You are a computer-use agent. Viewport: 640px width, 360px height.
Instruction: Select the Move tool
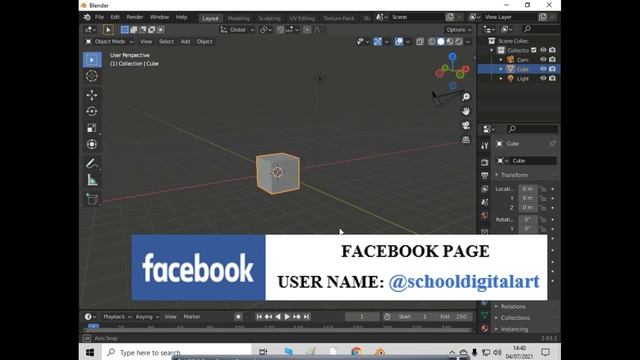point(92,95)
